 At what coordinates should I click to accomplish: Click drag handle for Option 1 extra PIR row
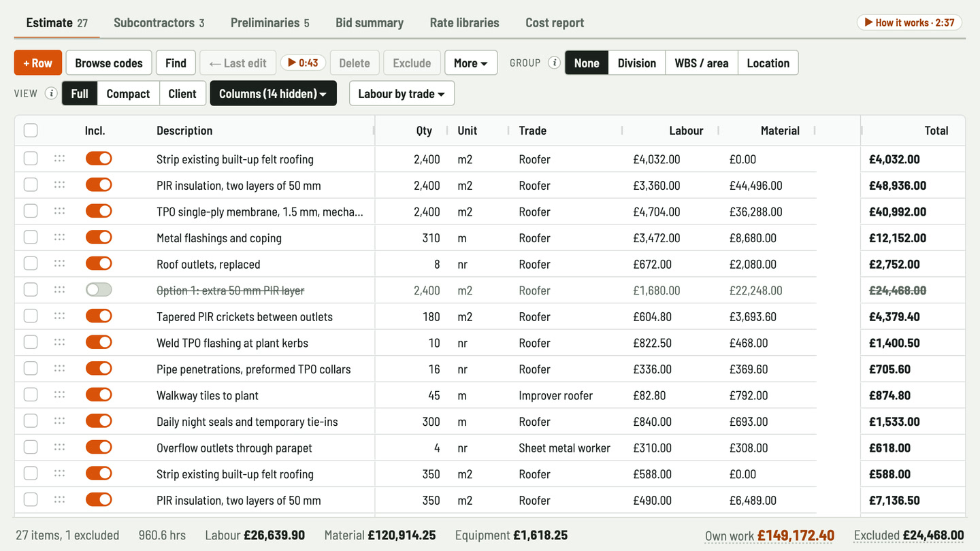click(x=60, y=290)
